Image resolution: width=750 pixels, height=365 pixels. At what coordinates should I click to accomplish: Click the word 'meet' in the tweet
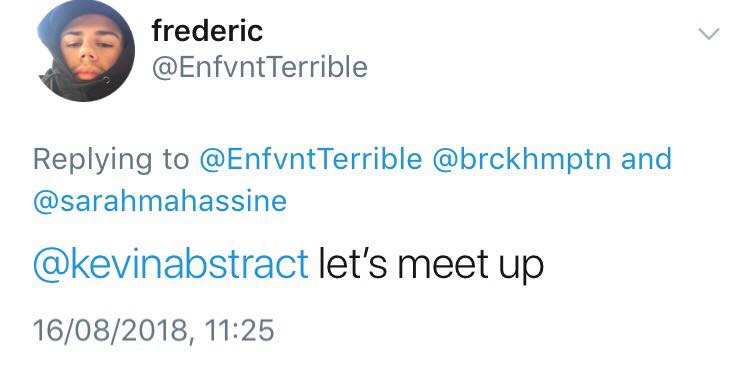click(442, 265)
